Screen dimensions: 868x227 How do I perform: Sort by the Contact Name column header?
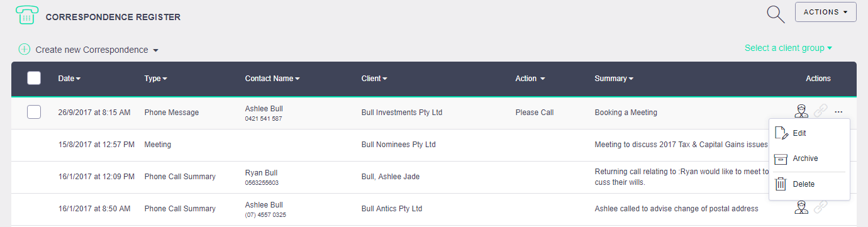(272, 79)
